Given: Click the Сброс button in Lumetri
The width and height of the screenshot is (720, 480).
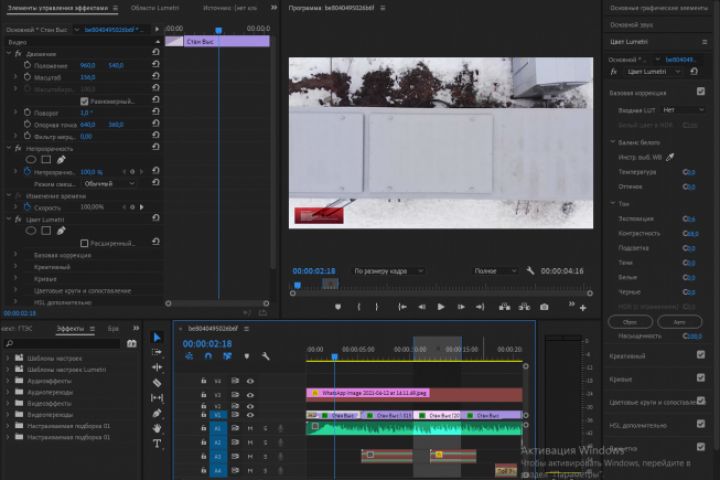Looking at the screenshot, I should pos(630,323).
